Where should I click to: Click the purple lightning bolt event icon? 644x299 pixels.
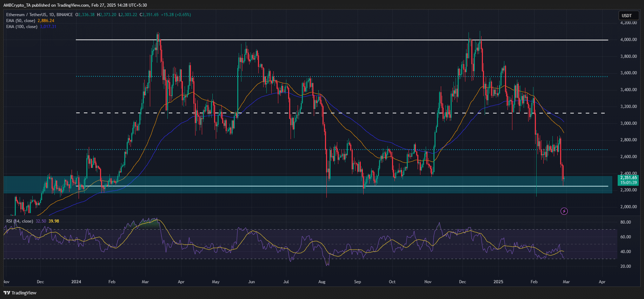coord(564,211)
